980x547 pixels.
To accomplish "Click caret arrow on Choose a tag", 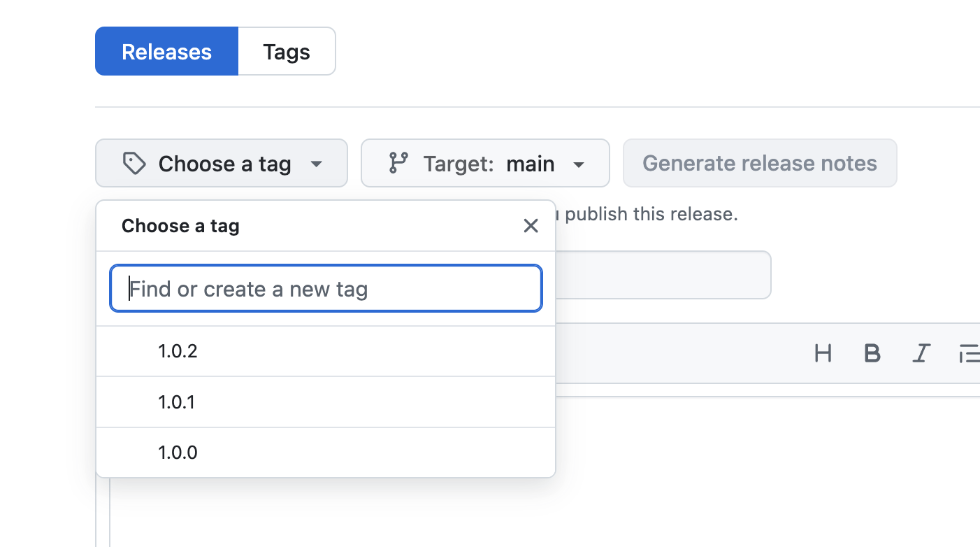I will (x=316, y=165).
